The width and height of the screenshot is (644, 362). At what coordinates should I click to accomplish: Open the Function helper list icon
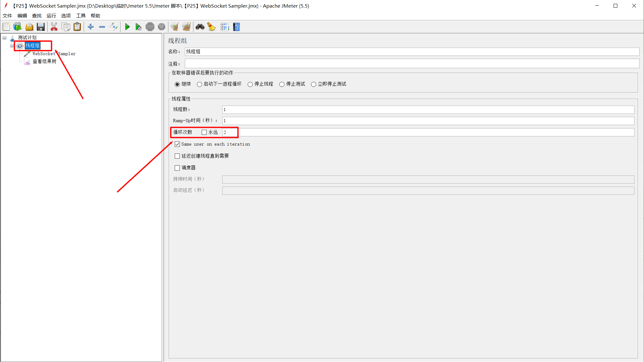[x=224, y=27]
